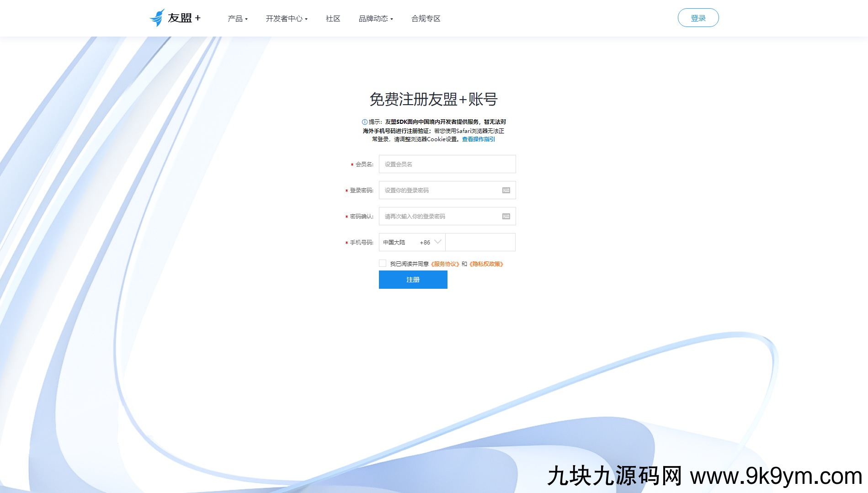The height and width of the screenshot is (493, 868).
Task: Click the keyboard icon in login password field
Action: [x=506, y=190]
